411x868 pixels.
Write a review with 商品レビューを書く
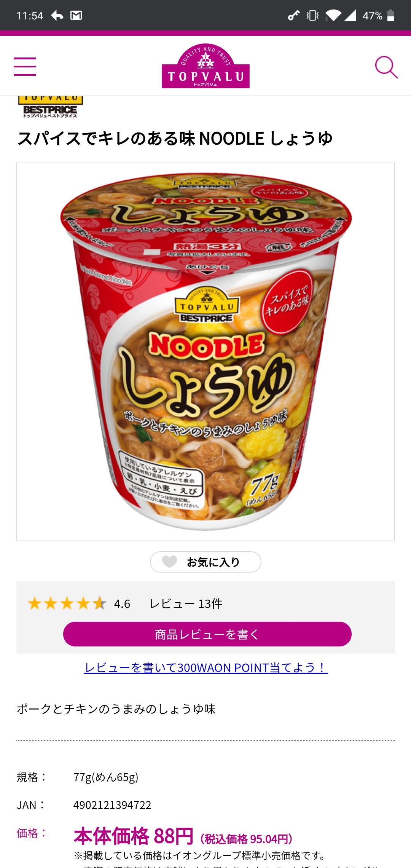coord(207,634)
